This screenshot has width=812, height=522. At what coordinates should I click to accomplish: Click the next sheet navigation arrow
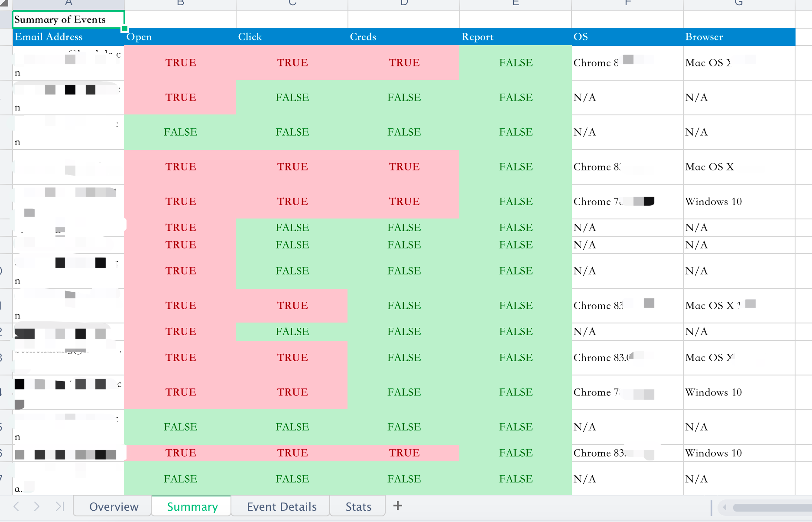(x=37, y=506)
